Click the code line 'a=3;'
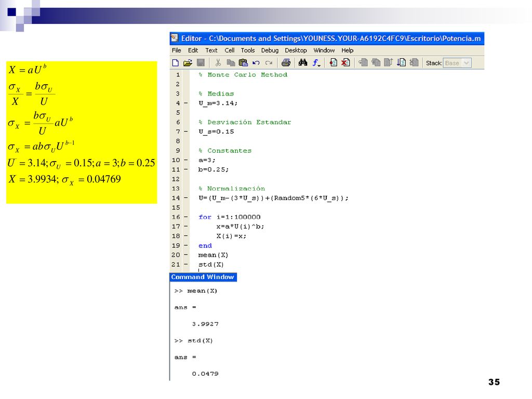532x399 pixels. tap(207, 160)
